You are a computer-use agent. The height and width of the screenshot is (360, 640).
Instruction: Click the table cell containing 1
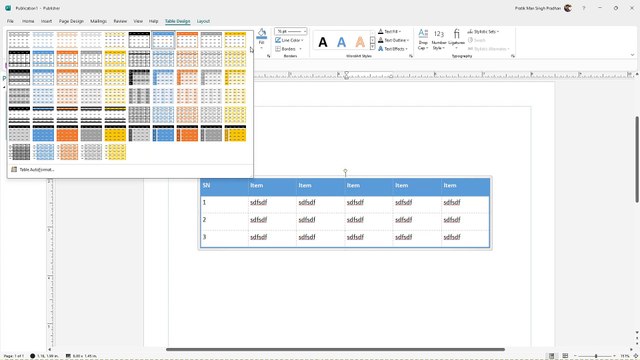[x=224, y=203]
